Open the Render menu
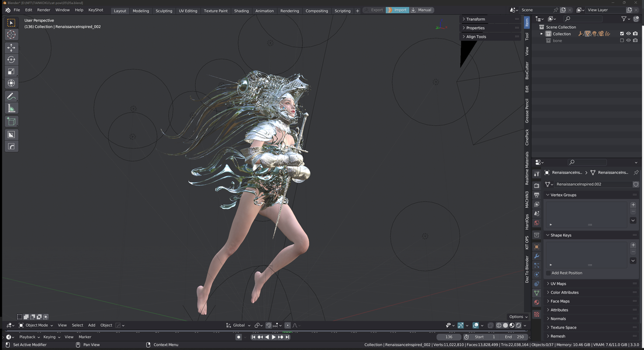The image size is (644, 350). pos(44,10)
